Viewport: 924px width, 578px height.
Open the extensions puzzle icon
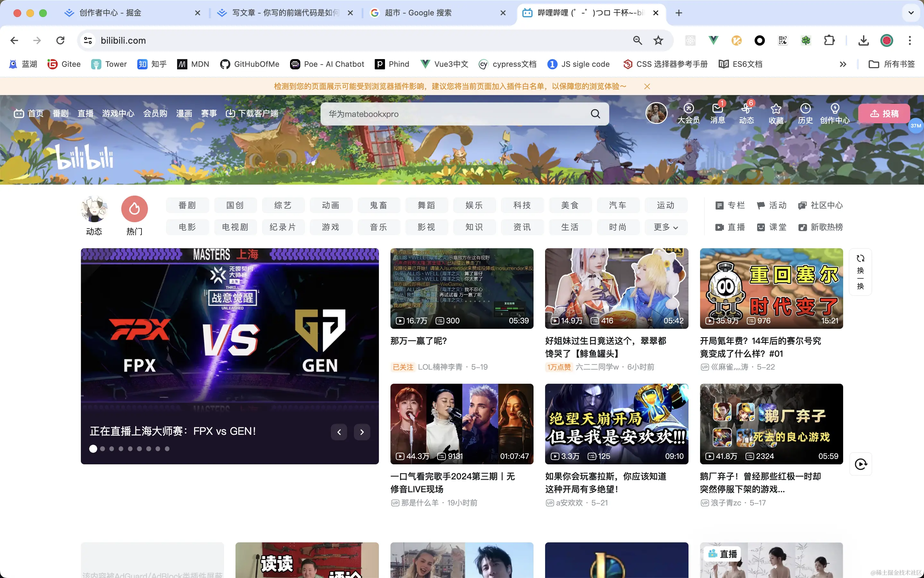(829, 40)
